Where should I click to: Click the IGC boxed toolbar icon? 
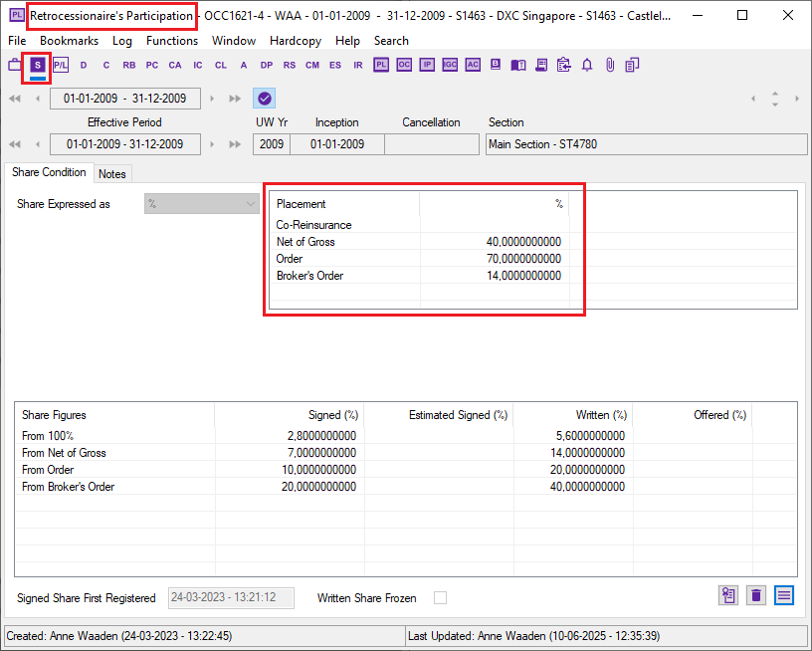pyautogui.click(x=450, y=65)
